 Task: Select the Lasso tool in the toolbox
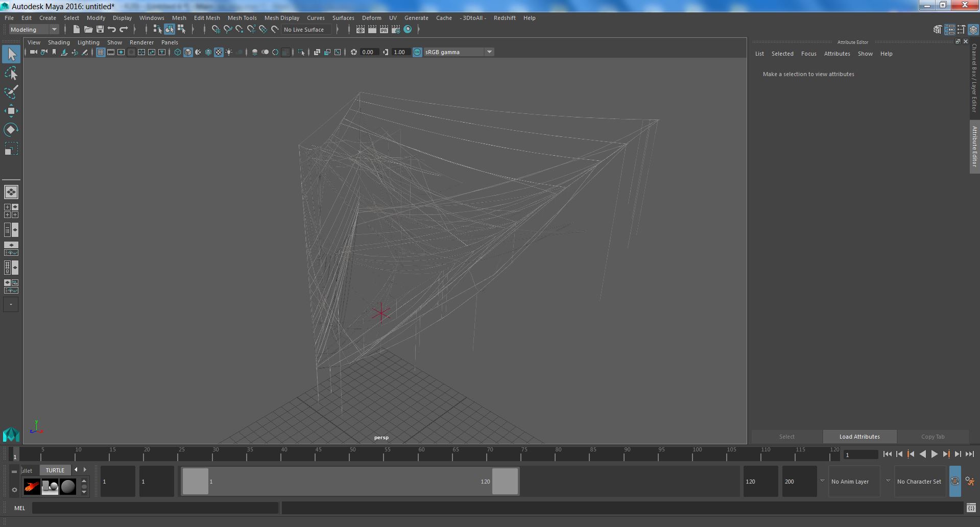(x=11, y=74)
